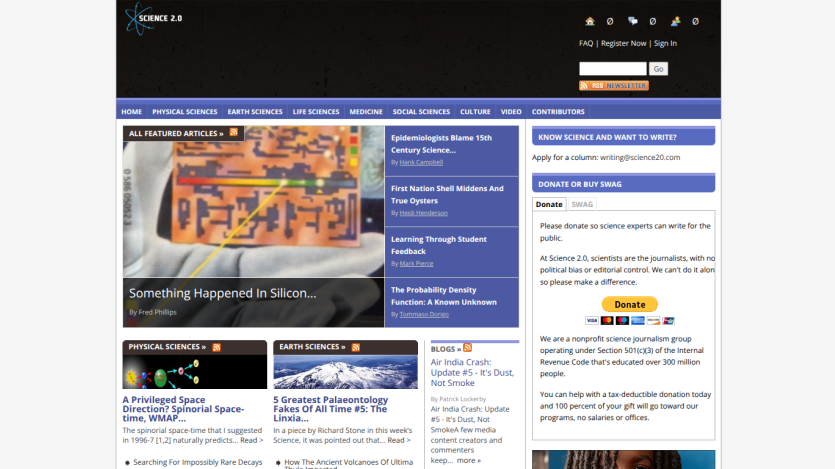Click the writing@science20.com email address
This screenshot has width=835, height=469.
pyautogui.click(x=640, y=158)
